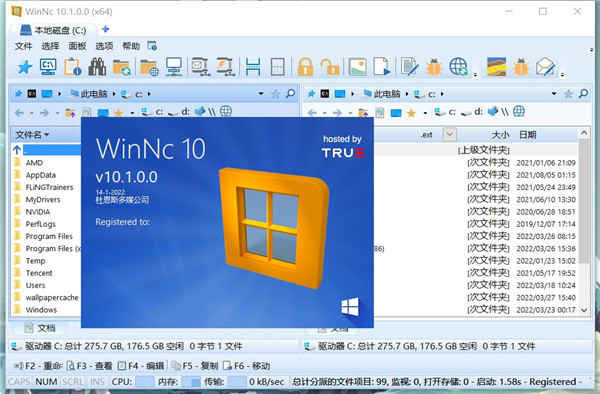Click the clipboard info icon

pos(72,67)
